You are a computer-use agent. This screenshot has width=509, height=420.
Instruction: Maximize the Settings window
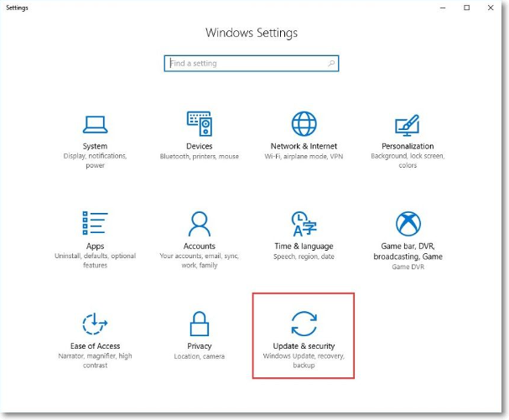(467, 8)
